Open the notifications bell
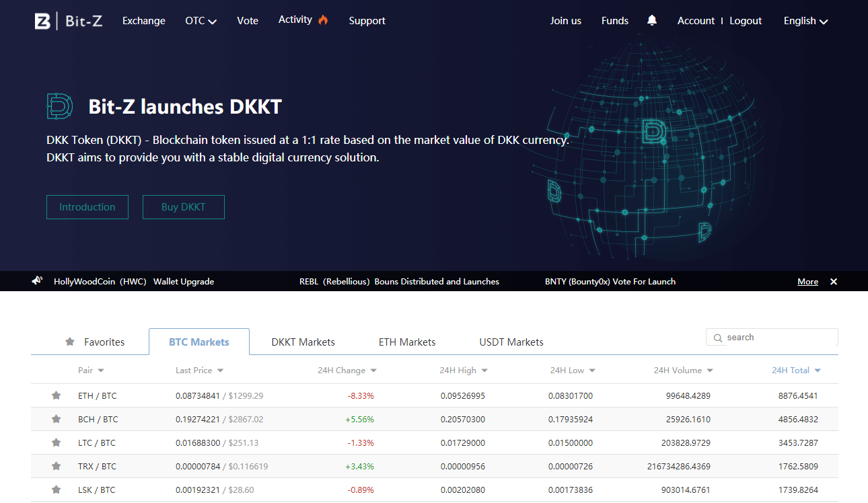 [652, 20]
